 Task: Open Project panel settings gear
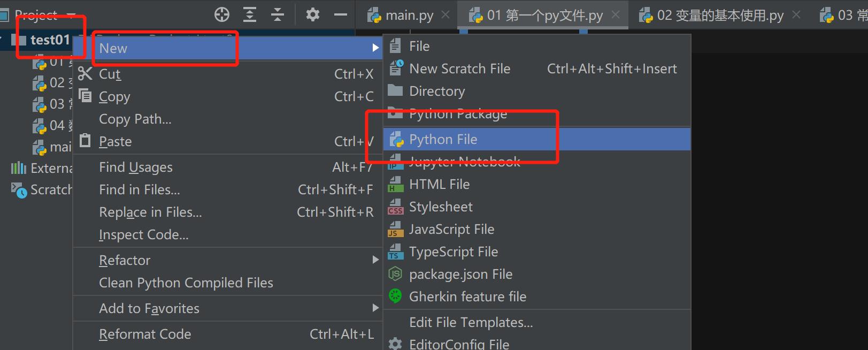[x=313, y=14]
